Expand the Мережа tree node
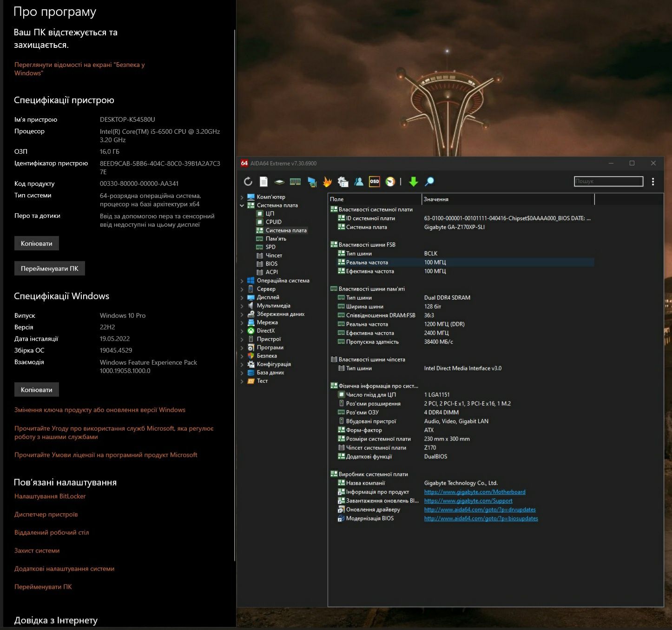The height and width of the screenshot is (630, 672). [242, 322]
